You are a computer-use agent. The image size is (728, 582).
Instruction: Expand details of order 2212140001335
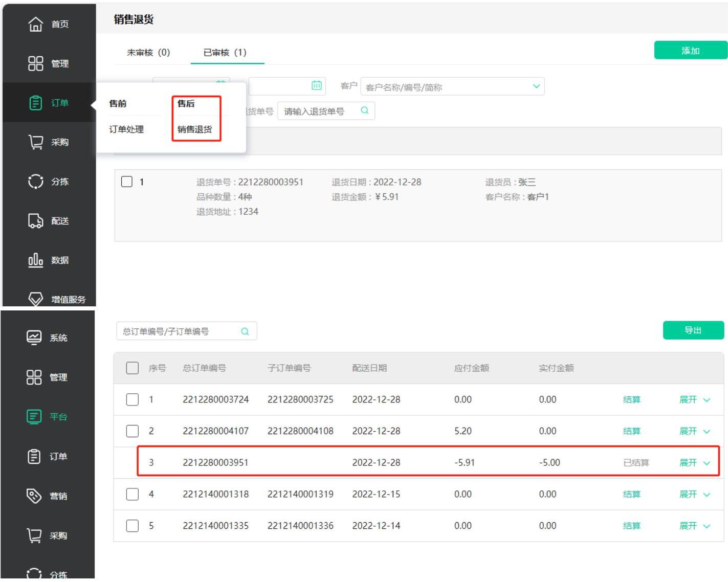[694, 526]
